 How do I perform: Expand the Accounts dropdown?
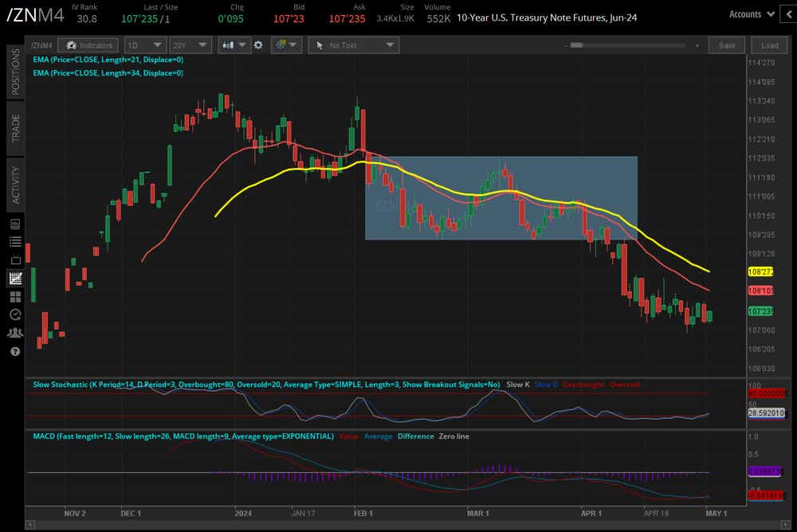click(752, 14)
